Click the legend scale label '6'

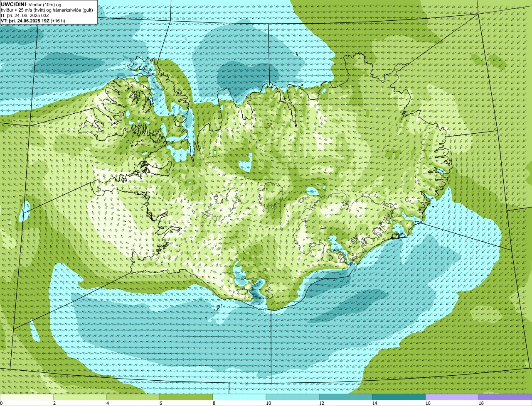tap(161, 403)
